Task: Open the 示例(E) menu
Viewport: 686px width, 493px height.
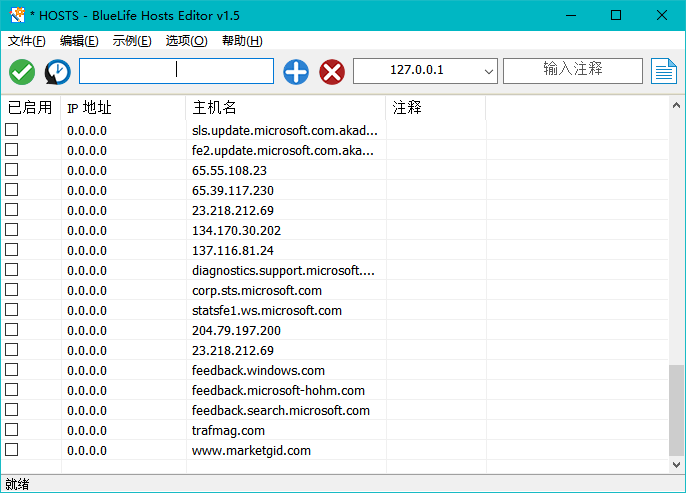Action: [x=132, y=41]
